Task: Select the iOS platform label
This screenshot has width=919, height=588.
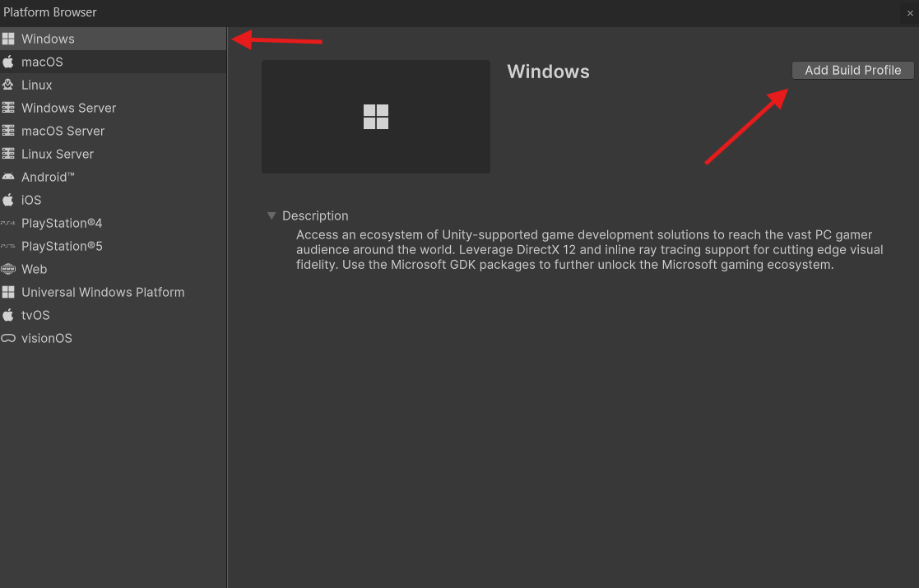Action: coord(31,201)
